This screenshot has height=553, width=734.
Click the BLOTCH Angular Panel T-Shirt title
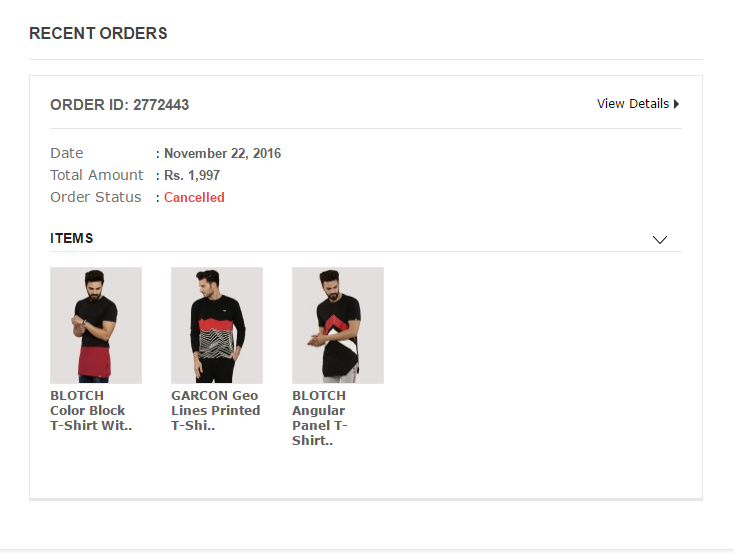pyautogui.click(x=319, y=417)
